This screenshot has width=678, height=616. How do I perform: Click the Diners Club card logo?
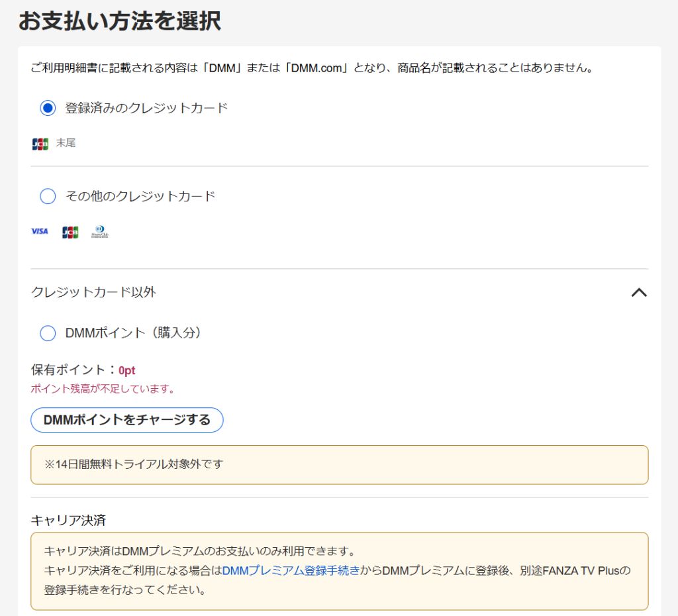(99, 232)
